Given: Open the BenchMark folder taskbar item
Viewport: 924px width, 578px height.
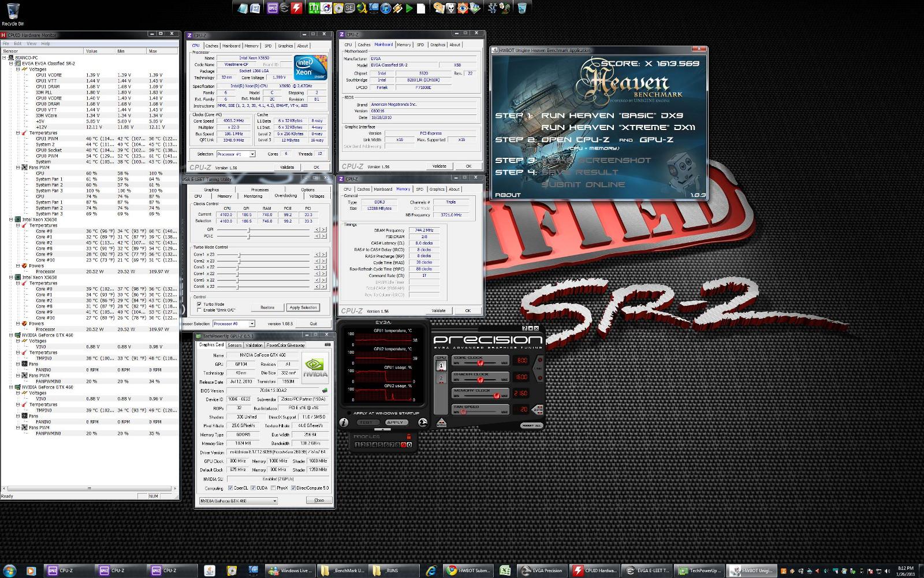Looking at the screenshot, I should pos(343,570).
